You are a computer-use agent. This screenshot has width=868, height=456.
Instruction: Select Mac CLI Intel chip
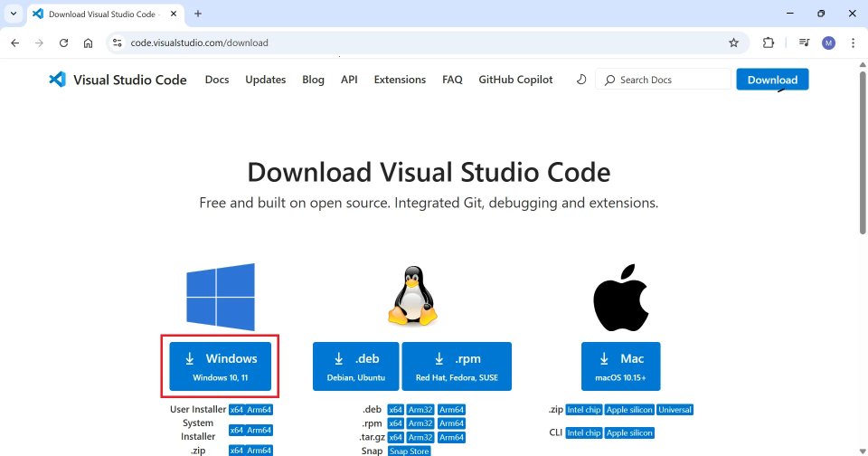[584, 432]
